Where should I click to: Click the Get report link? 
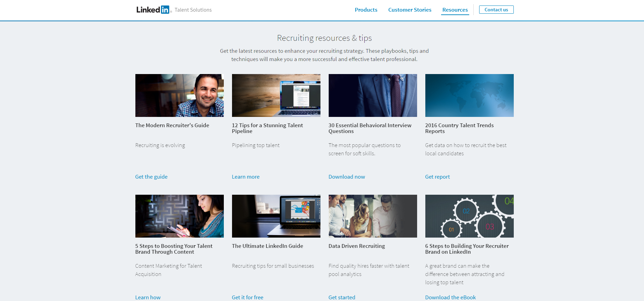[x=437, y=177]
